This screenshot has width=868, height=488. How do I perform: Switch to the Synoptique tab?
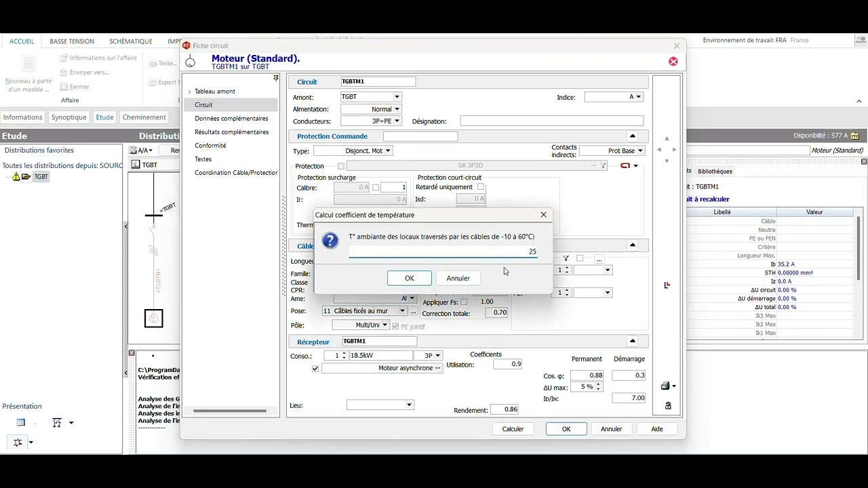[69, 117]
